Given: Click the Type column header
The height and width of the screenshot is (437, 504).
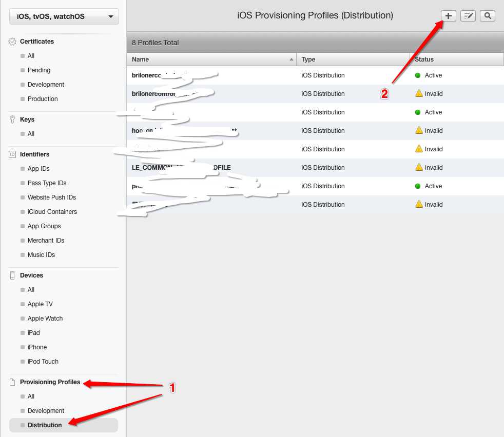Looking at the screenshot, I should 353,59.
